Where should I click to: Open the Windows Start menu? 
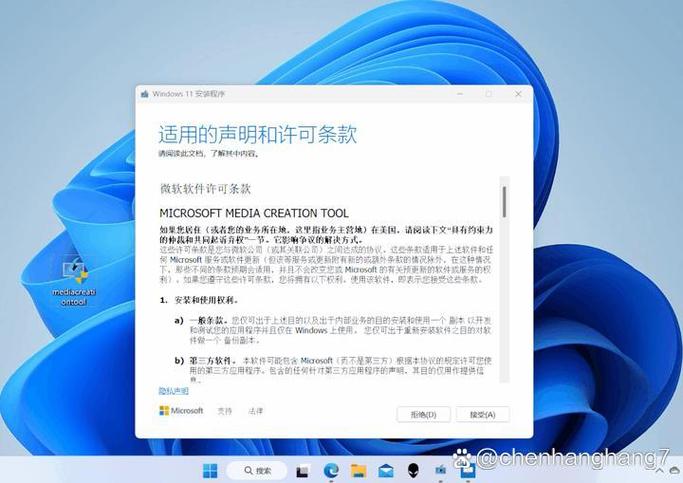[210, 470]
